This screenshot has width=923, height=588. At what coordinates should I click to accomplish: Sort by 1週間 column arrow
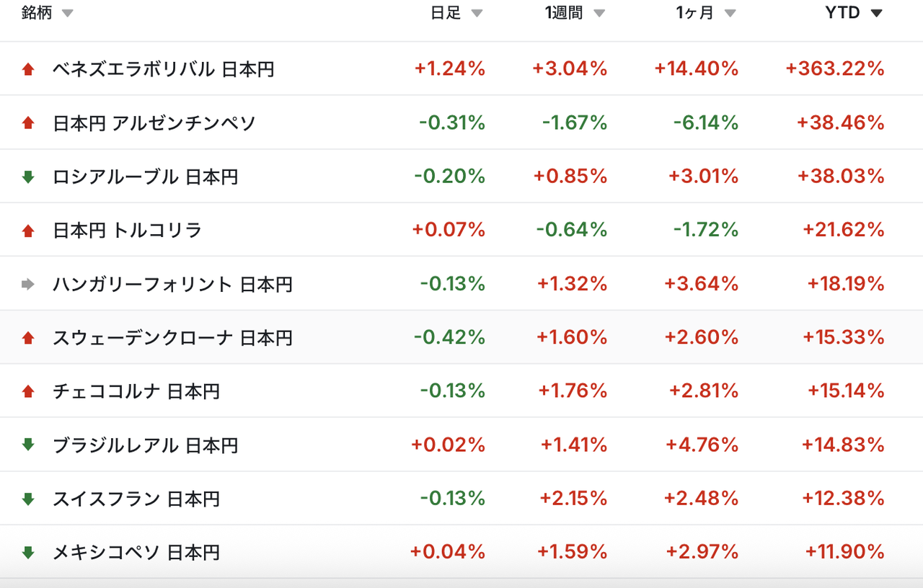tap(599, 14)
